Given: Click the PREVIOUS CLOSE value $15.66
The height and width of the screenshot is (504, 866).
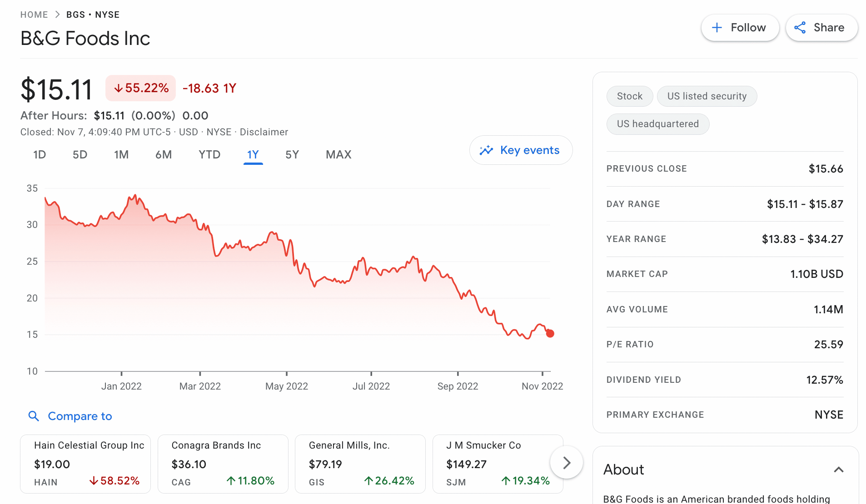Looking at the screenshot, I should [826, 169].
